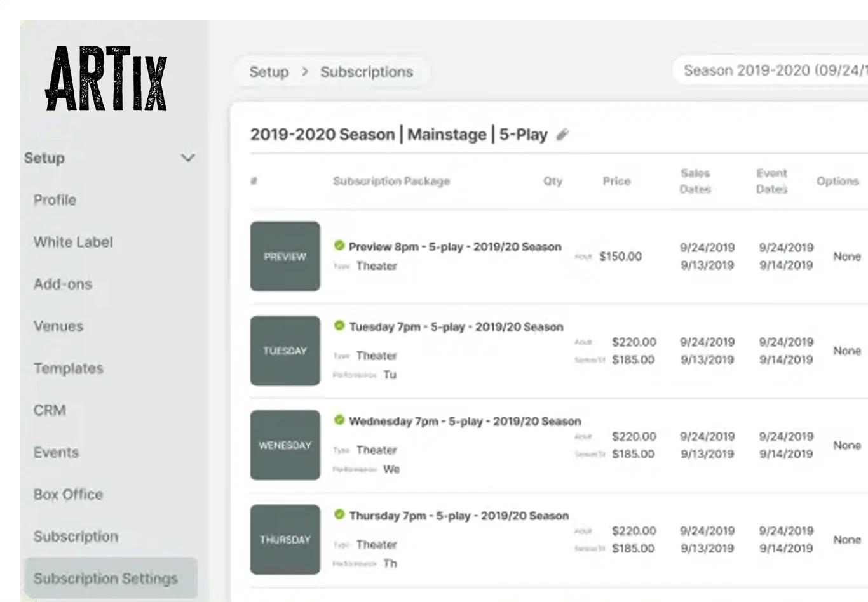868x602 pixels.
Task: Collapse the Setup section in the sidebar
Action: pyautogui.click(x=187, y=157)
